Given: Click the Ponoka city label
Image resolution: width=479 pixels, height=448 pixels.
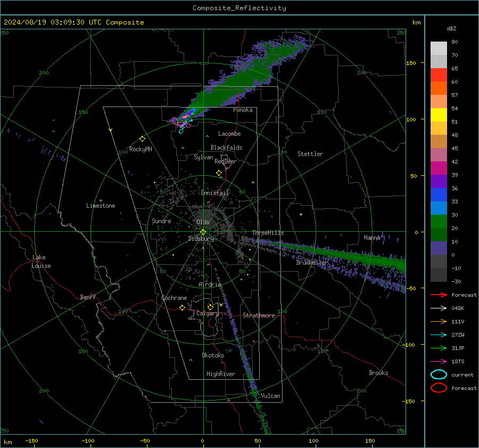Looking at the screenshot, I should click(243, 110).
